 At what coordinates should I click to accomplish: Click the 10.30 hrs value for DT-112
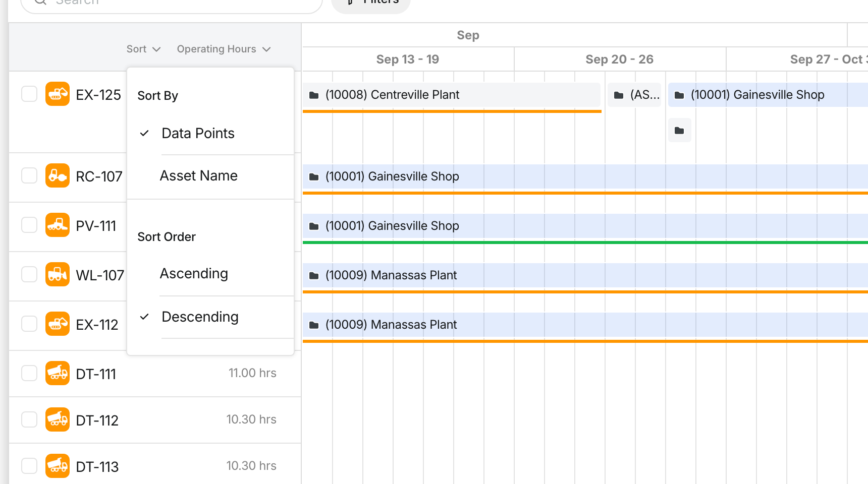tap(251, 419)
